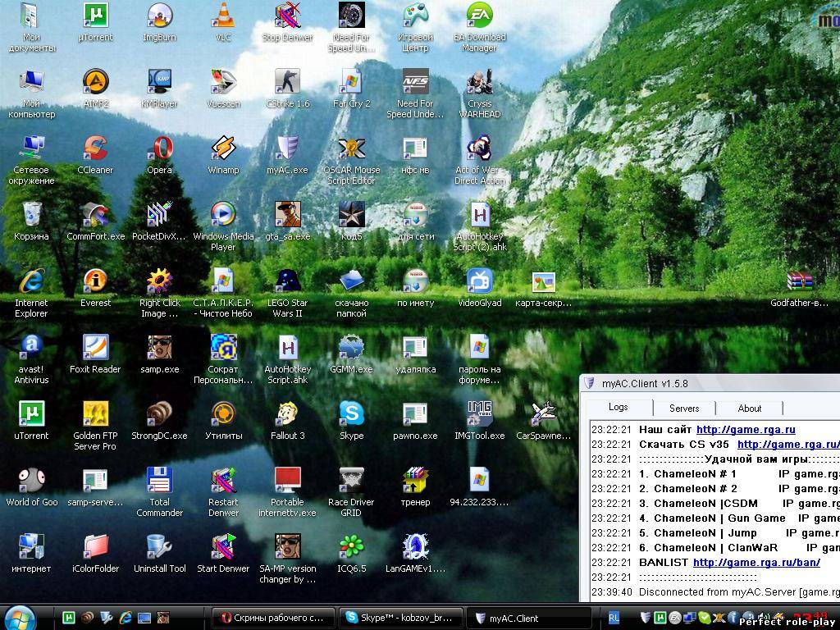Open LEGO Star Wars II icon

(x=288, y=293)
